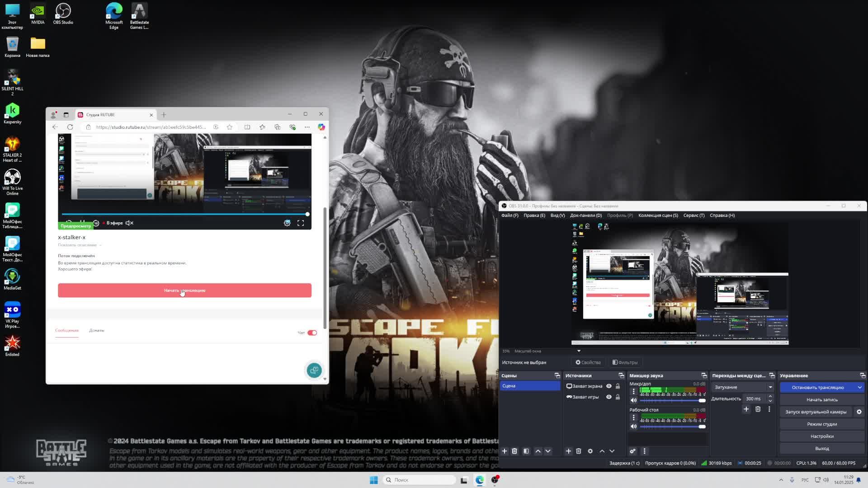Toggle lock on Захват экрана source
This screenshot has height=488, width=868.
(x=618, y=386)
